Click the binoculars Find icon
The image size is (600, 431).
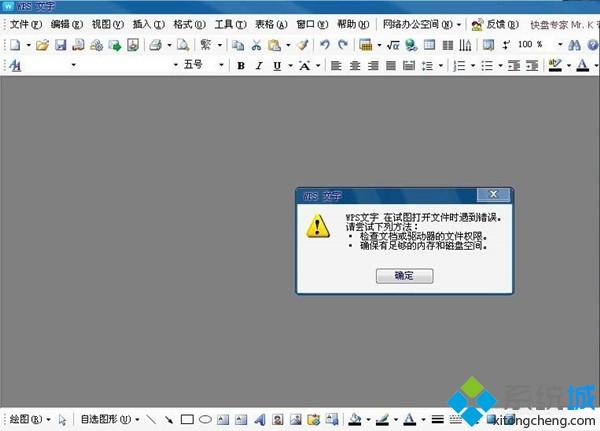(574, 45)
